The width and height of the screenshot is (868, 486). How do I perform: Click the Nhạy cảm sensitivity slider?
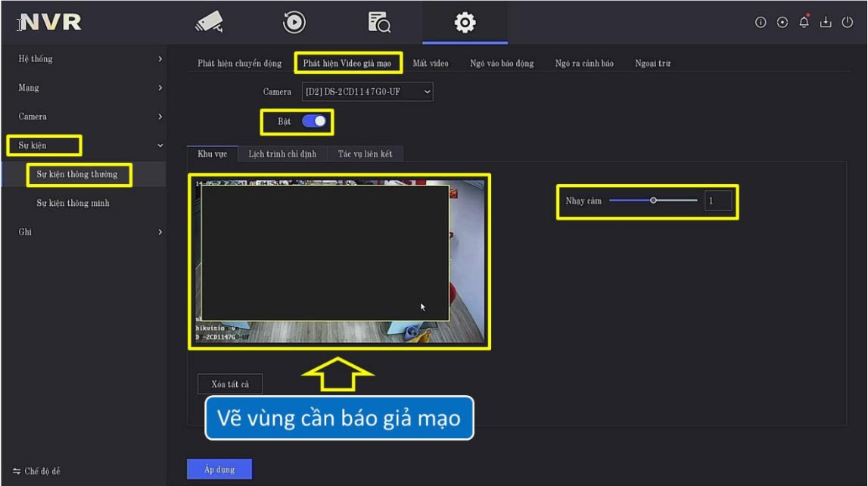point(653,201)
